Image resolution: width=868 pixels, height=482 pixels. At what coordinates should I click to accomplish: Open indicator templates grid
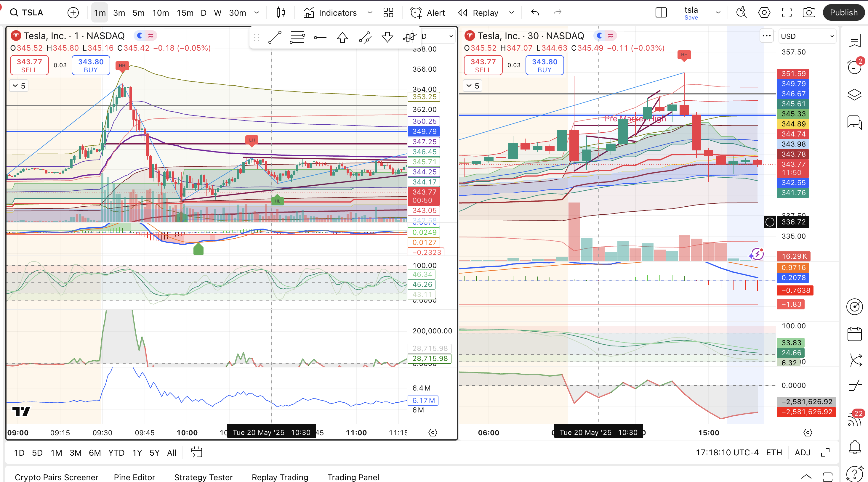click(x=388, y=13)
